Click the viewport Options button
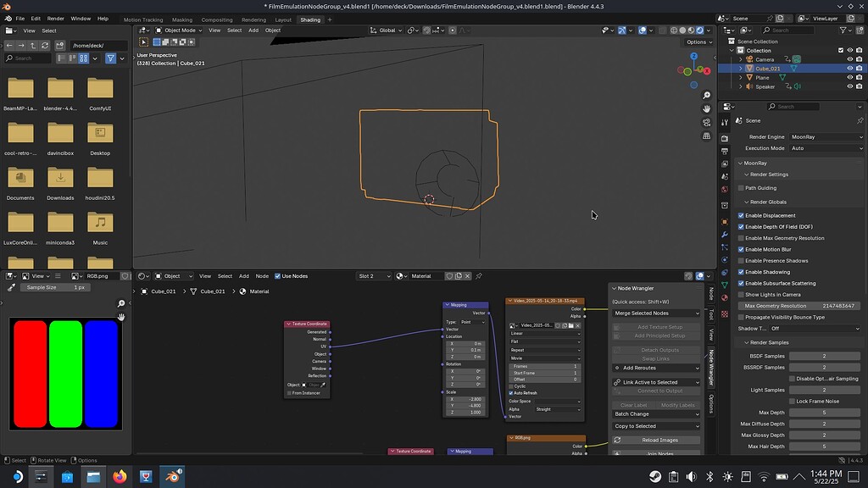The height and width of the screenshot is (488, 868). coord(698,42)
